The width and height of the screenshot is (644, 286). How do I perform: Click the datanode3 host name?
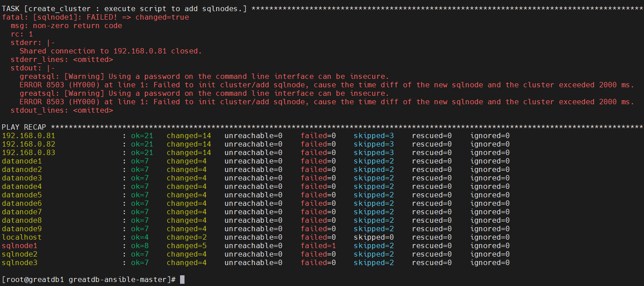click(x=22, y=178)
